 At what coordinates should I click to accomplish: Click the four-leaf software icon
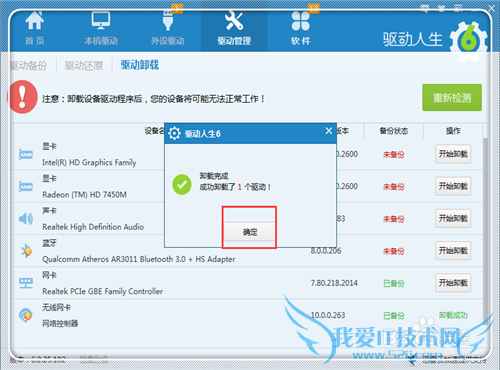click(x=301, y=21)
